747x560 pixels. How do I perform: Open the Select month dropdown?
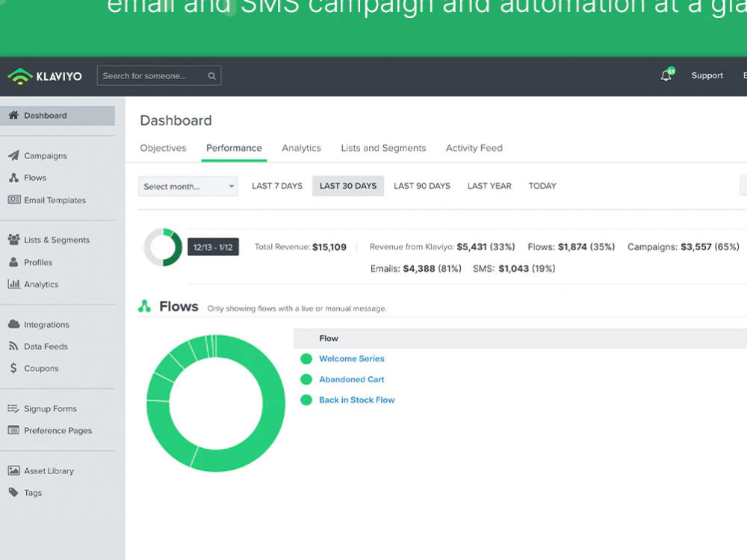[187, 186]
